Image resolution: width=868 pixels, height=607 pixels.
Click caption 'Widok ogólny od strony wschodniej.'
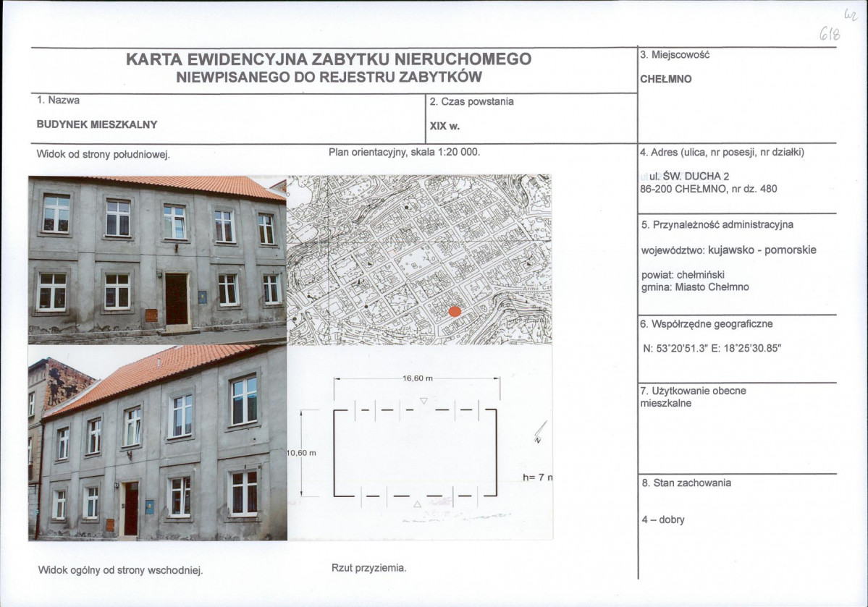121,570
